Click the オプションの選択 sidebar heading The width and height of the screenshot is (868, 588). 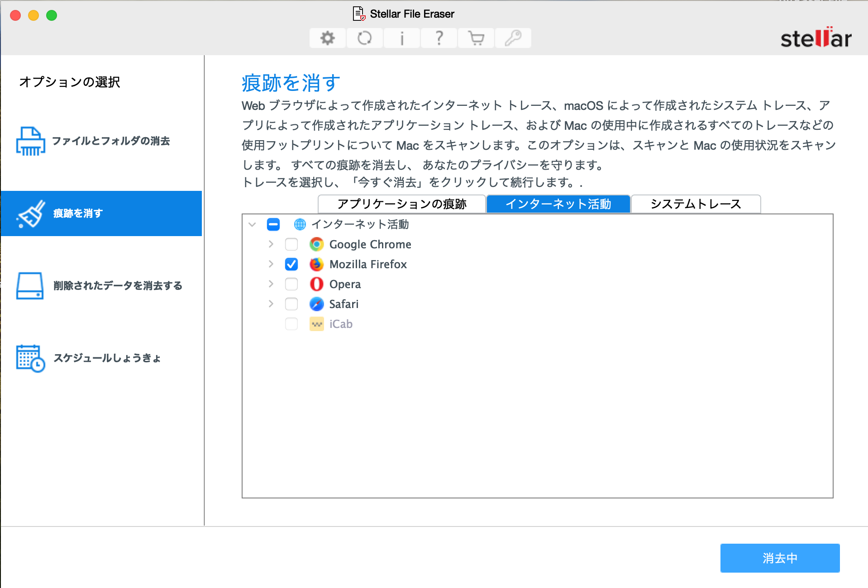click(x=70, y=82)
